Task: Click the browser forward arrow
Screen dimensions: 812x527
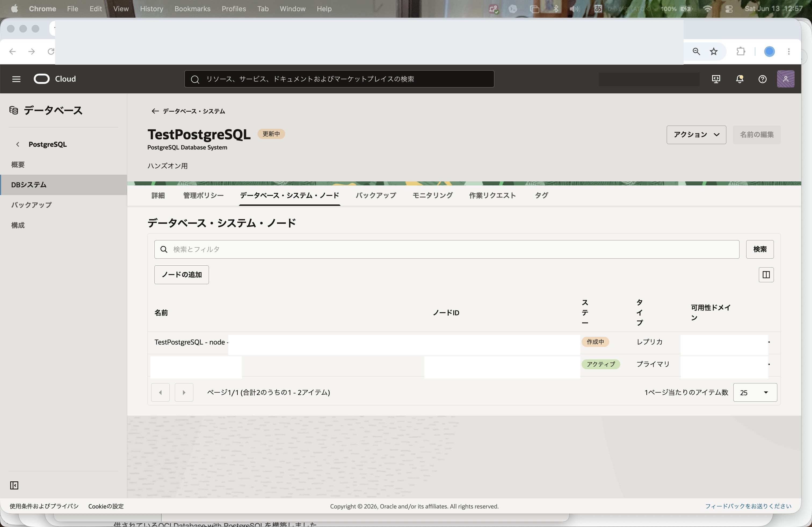Action: [x=32, y=52]
